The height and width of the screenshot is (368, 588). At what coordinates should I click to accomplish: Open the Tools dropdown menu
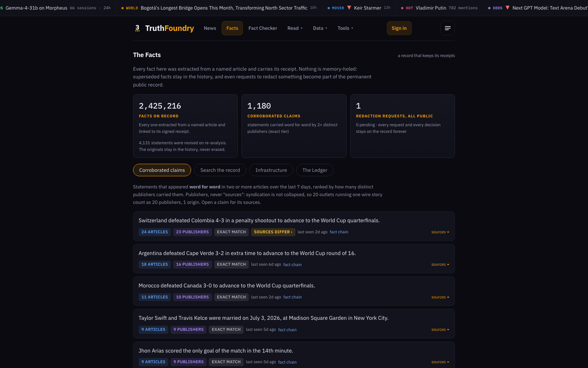(x=345, y=28)
